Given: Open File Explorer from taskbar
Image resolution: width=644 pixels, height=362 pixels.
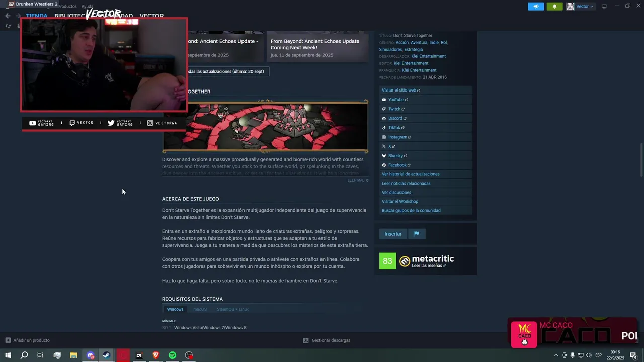Looking at the screenshot, I should [x=73, y=355].
